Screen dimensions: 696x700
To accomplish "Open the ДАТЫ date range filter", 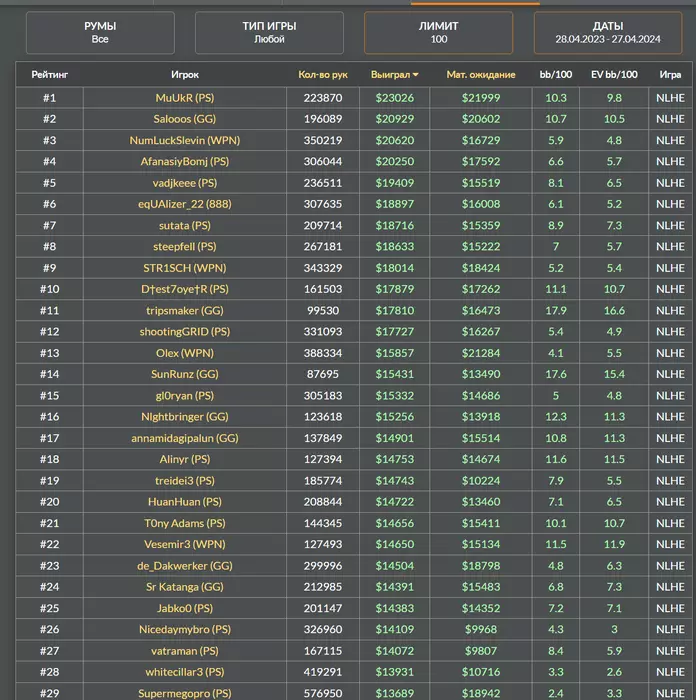I will [608, 33].
